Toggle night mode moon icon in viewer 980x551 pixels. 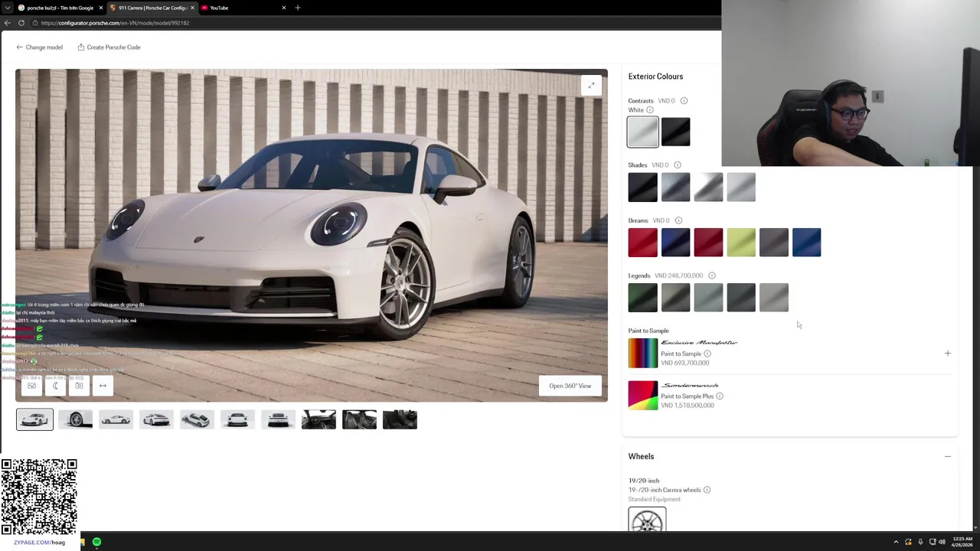pos(55,386)
